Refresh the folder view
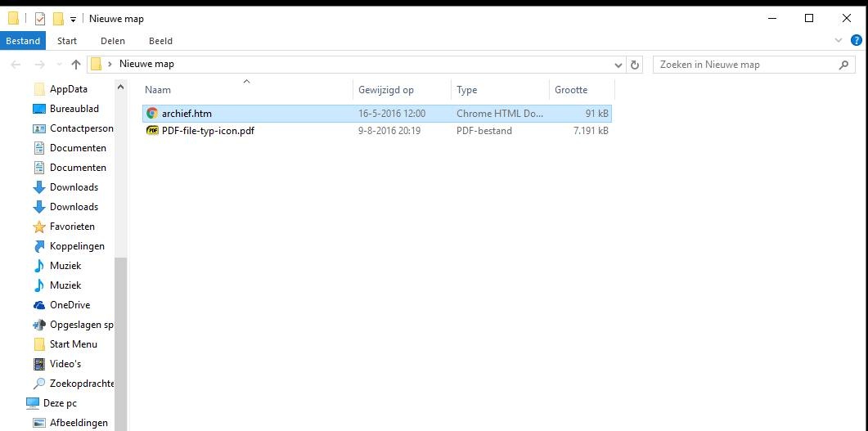The height and width of the screenshot is (431, 868). click(x=635, y=65)
